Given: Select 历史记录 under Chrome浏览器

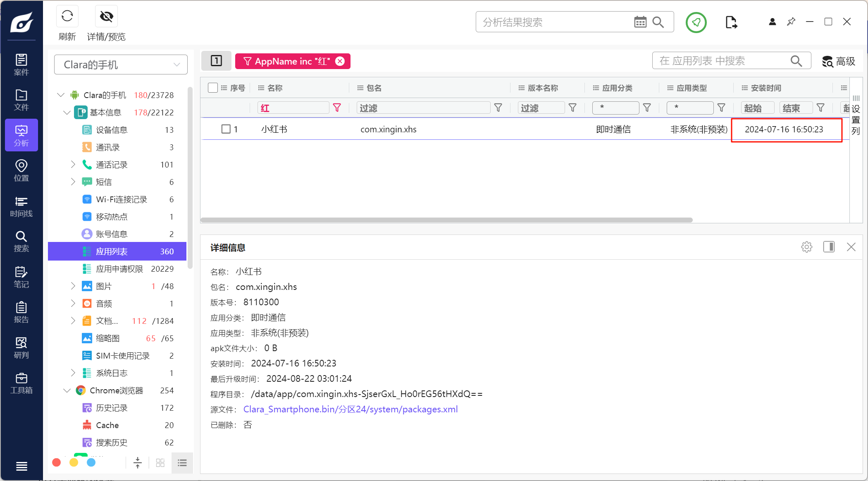Looking at the screenshot, I should point(112,408).
